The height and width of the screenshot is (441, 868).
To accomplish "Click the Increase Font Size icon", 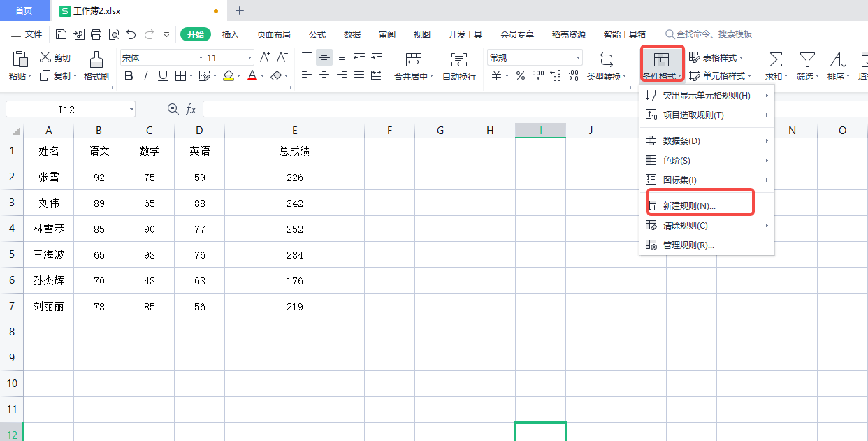I will [265, 57].
